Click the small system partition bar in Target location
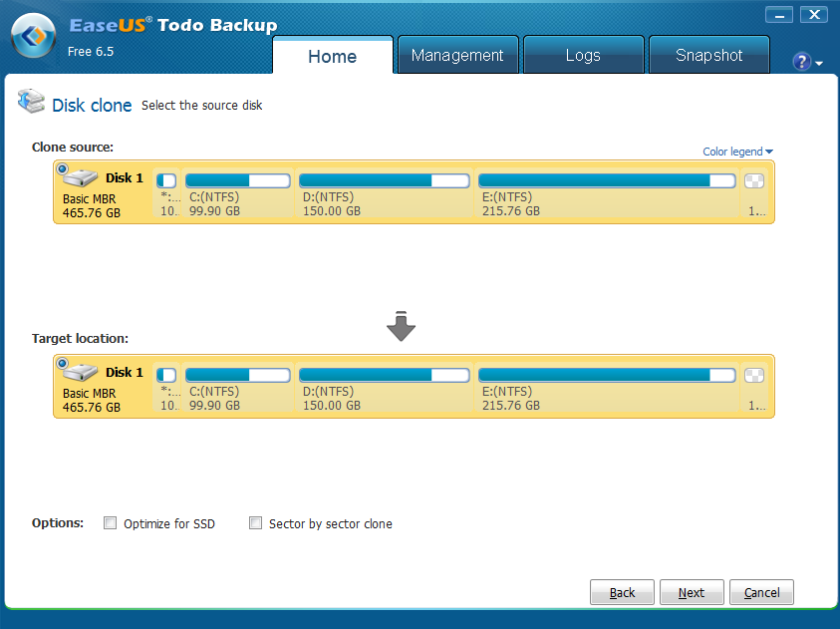The width and height of the screenshot is (840, 629). [166, 375]
